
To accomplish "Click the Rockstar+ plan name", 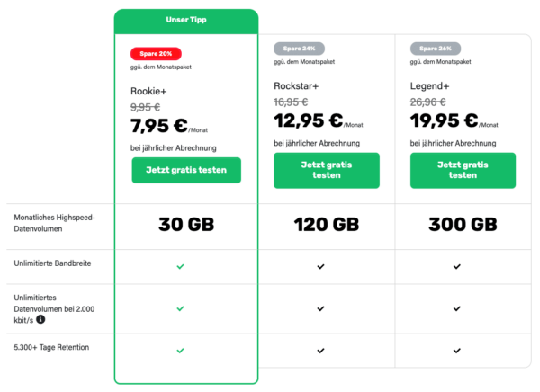I will [297, 85].
